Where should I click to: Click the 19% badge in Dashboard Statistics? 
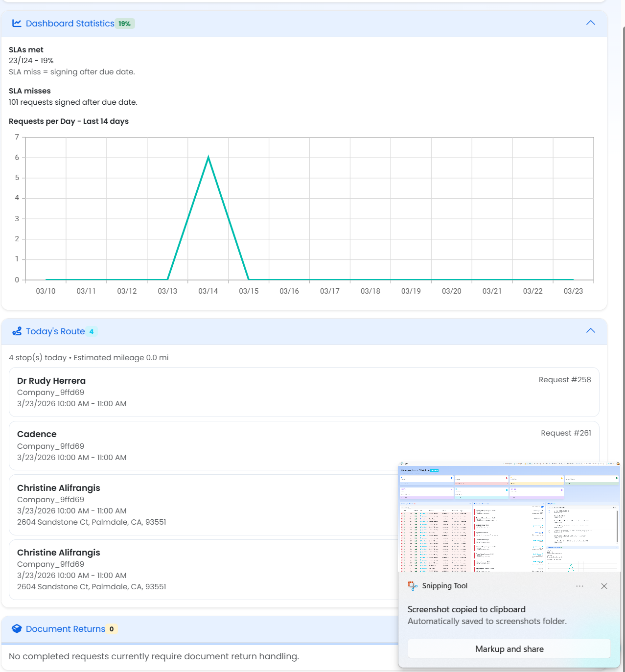click(x=125, y=23)
